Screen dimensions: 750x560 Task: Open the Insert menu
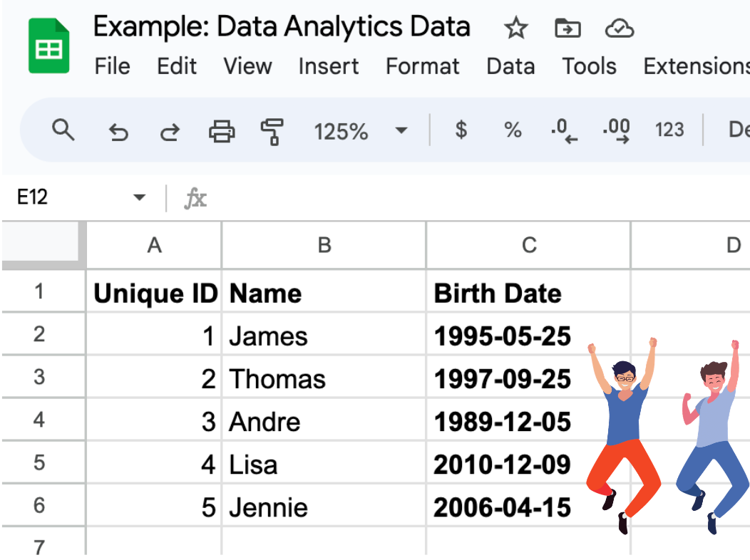[x=328, y=66]
